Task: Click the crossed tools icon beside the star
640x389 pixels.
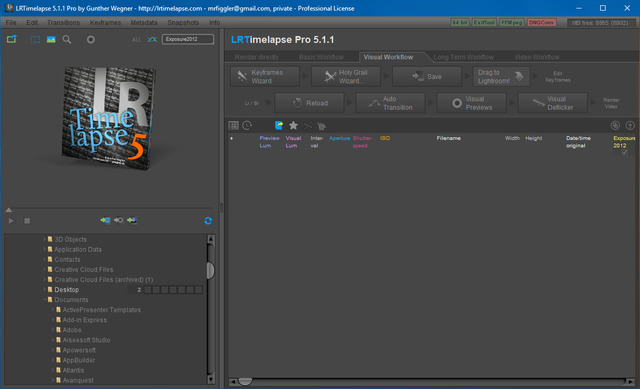Action: (308, 126)
